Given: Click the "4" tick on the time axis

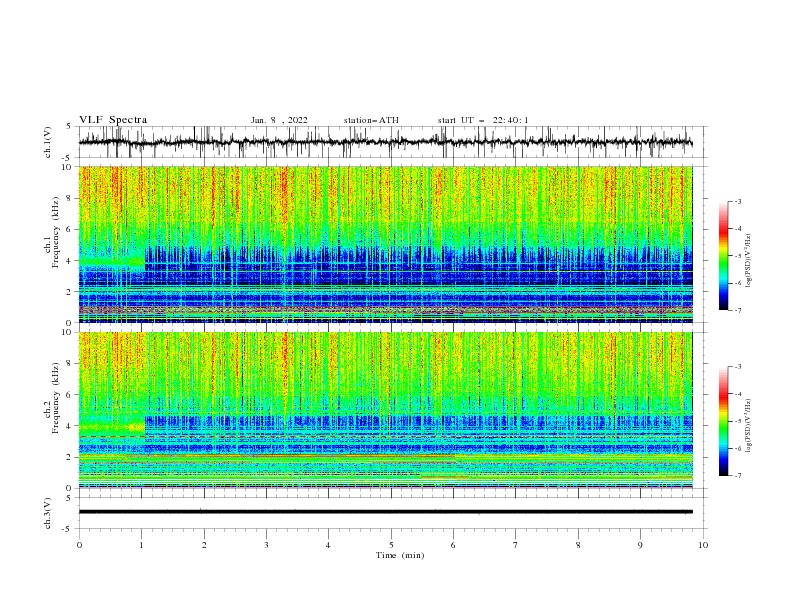Looking at the screenshot, I should (x=328, y=545).
